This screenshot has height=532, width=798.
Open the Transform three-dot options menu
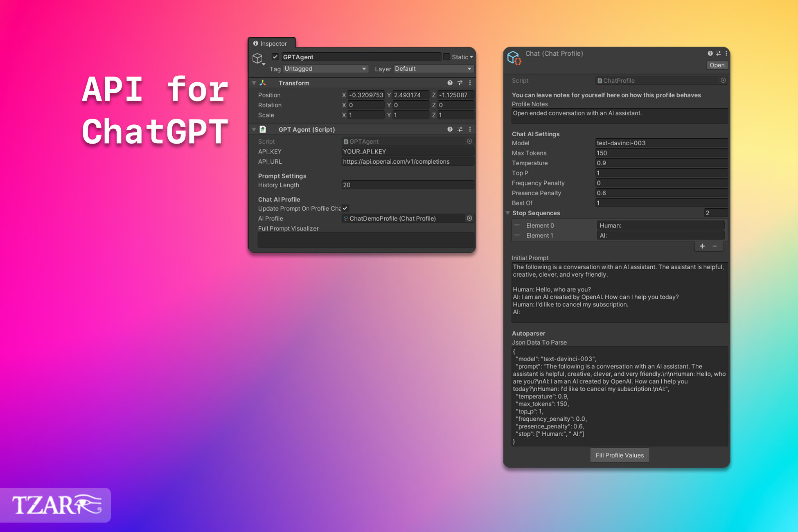[470, 83]
